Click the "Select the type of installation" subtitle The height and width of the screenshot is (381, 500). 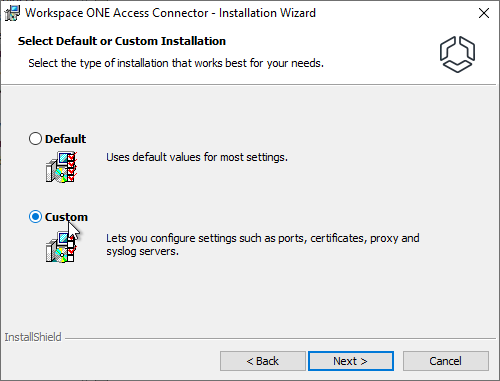[x=176, y=63]
